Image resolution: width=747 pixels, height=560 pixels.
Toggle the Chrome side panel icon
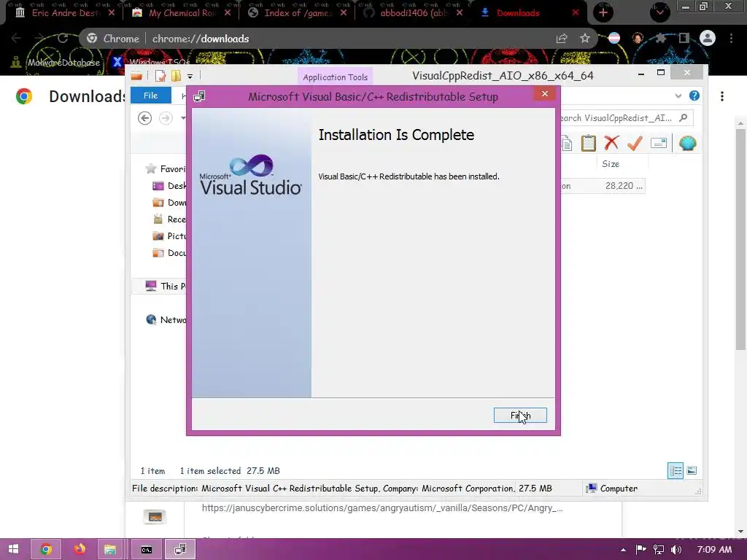tap(684, 38)
